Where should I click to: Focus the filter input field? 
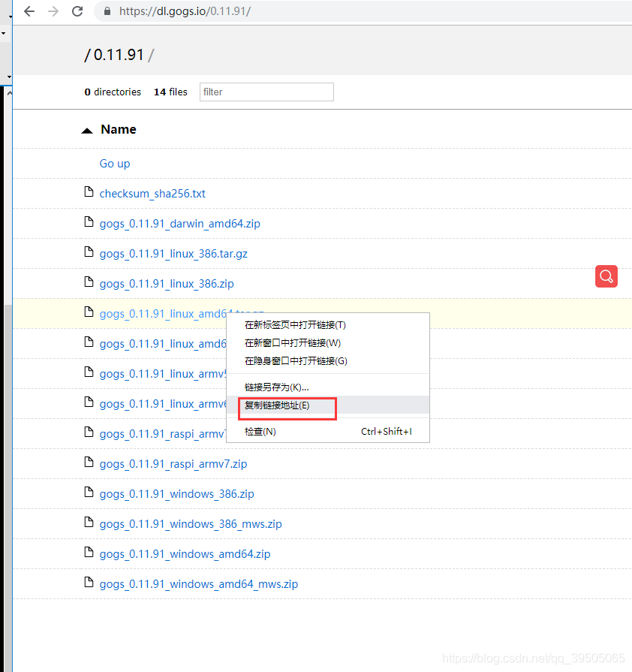pyautogui.click(x=266, y=92)
